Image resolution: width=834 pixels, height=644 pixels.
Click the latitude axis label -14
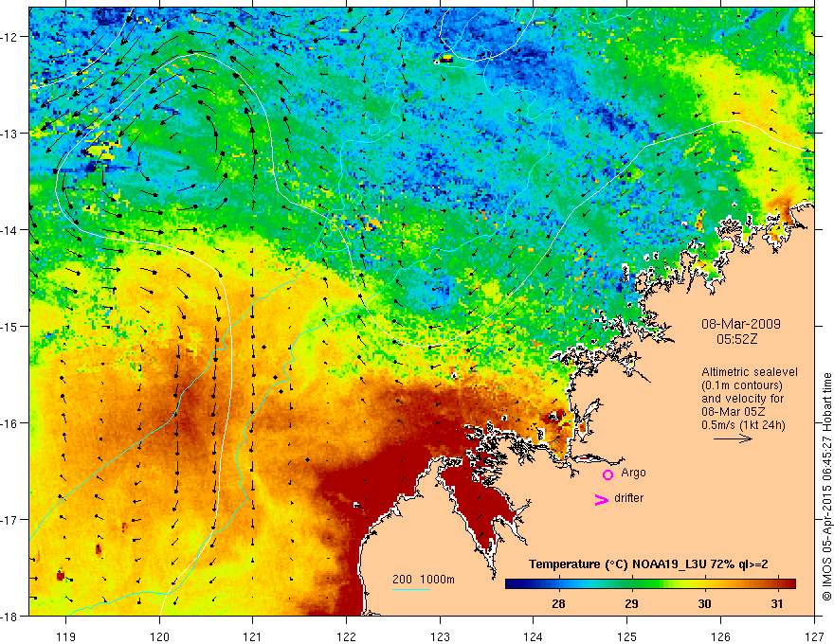pyautogui.click(x=9, y=230)
